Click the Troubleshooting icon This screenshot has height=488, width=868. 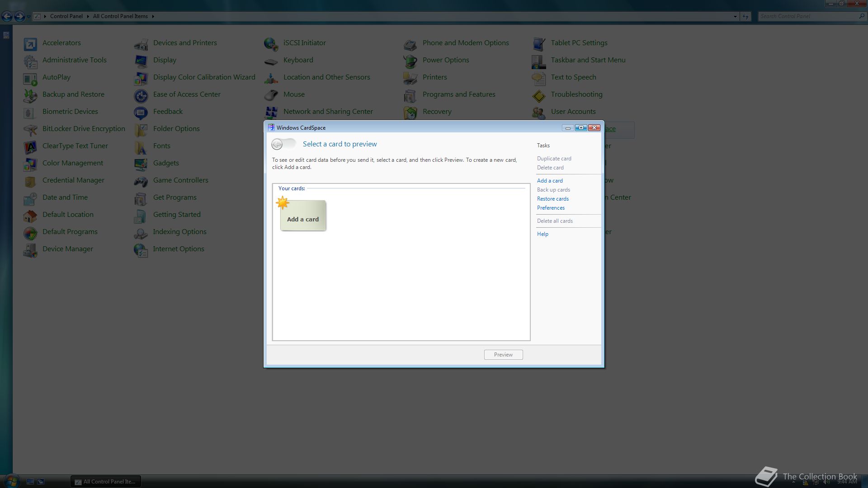point(539,95)
